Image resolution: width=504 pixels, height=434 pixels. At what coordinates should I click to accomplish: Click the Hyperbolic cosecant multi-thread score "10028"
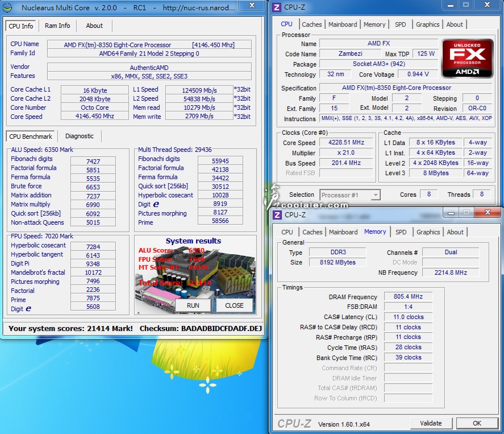pos(220,195)
